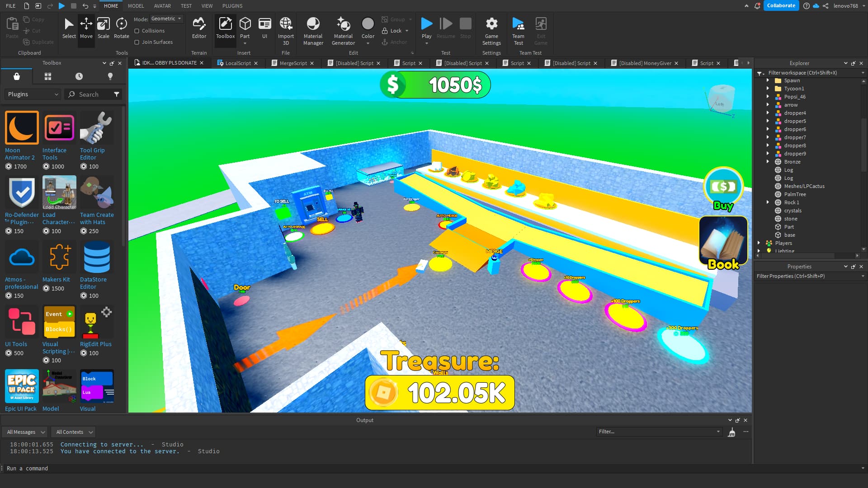Click the Play test button
868x488 pixels.
(426, 23)
